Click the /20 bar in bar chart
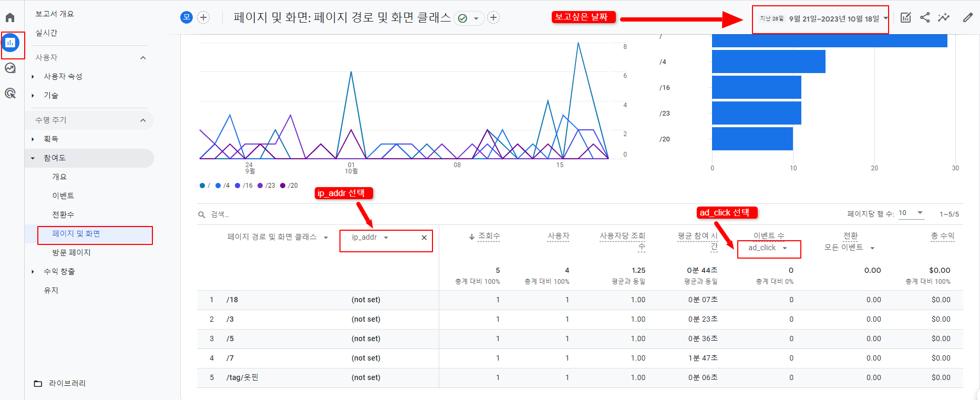 tap(752, 139)
